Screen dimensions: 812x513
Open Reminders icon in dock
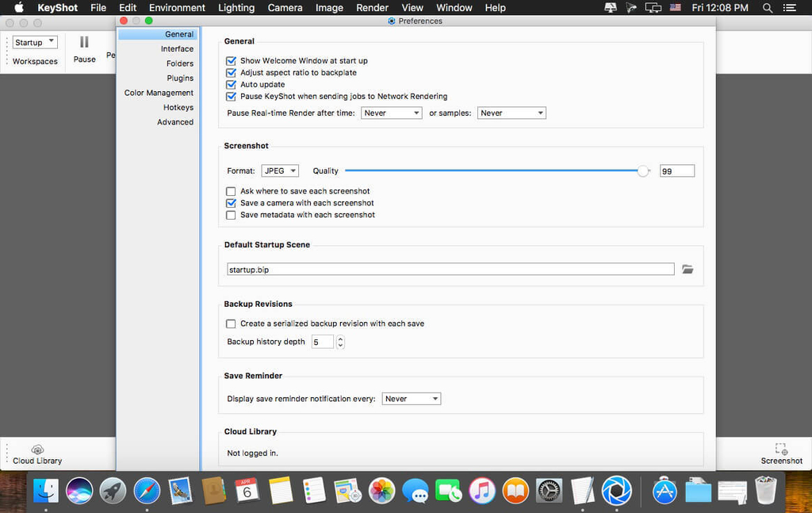[314, 490]
